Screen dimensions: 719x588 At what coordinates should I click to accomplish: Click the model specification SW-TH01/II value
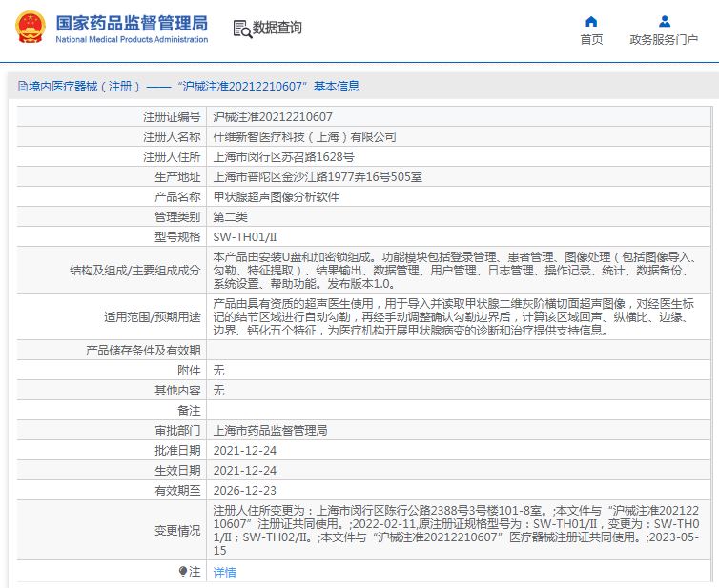pyautogui.click(x=245, y=237)
